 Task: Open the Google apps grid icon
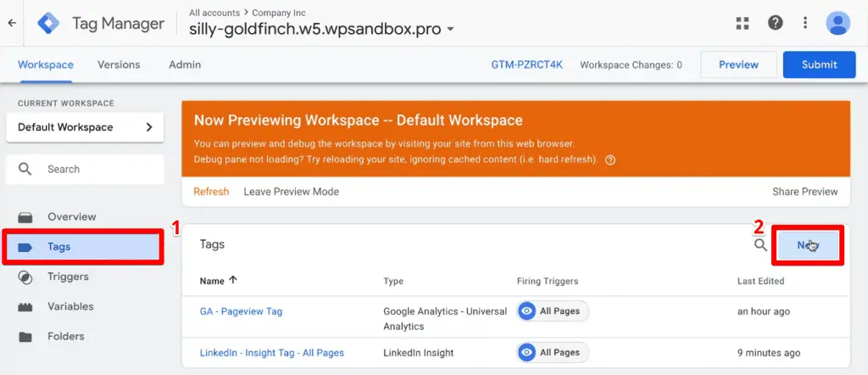pyautogui.click(x=743, y=23)
